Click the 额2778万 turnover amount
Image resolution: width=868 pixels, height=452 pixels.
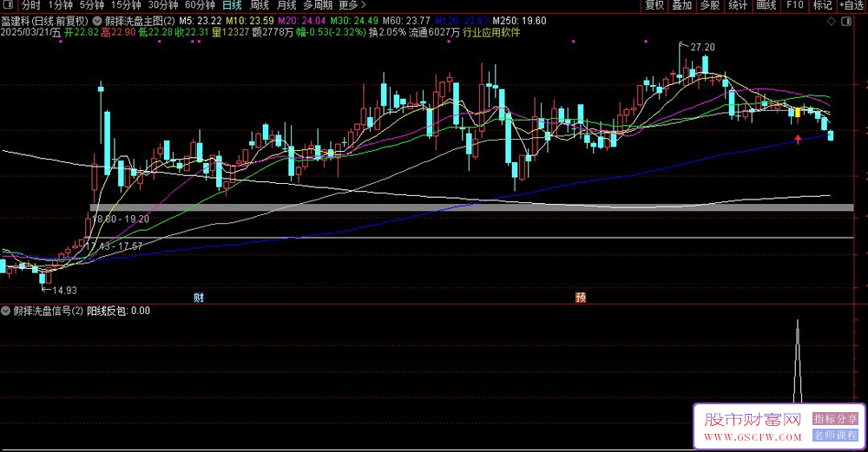tap(273, 33)
